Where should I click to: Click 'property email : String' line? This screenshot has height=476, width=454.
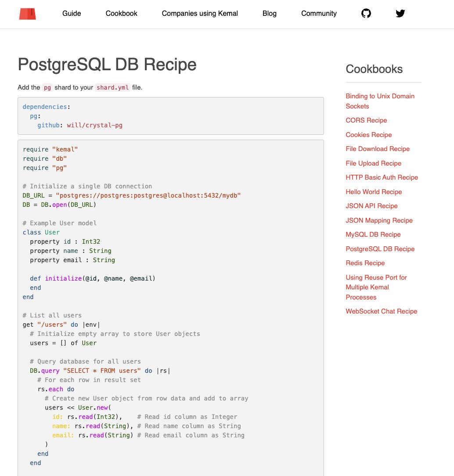click(72, 260)
